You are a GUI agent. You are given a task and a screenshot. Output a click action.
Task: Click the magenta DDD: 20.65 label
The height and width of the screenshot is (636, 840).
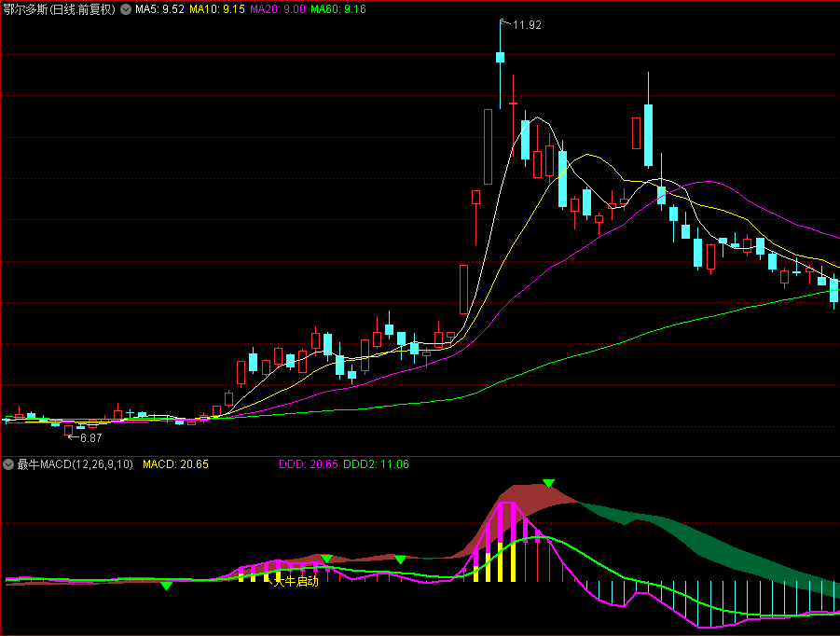(x=309, y=463)
